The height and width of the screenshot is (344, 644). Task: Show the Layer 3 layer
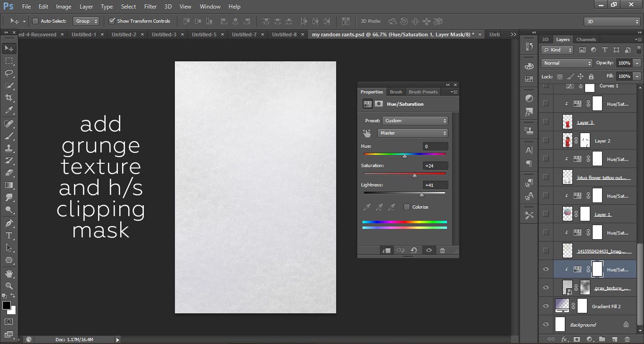point(546,122)
